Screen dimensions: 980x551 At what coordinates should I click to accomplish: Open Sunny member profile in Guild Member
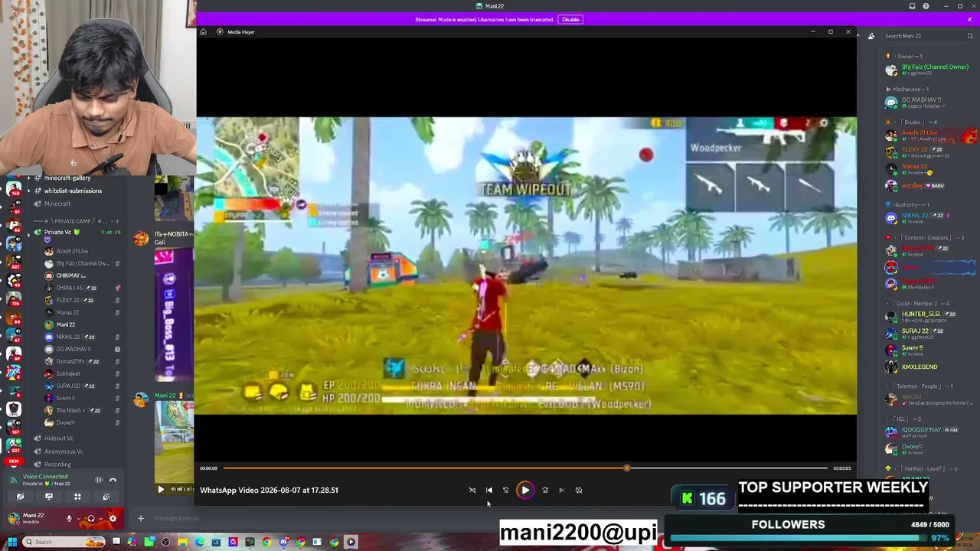[x=928, y=350]
